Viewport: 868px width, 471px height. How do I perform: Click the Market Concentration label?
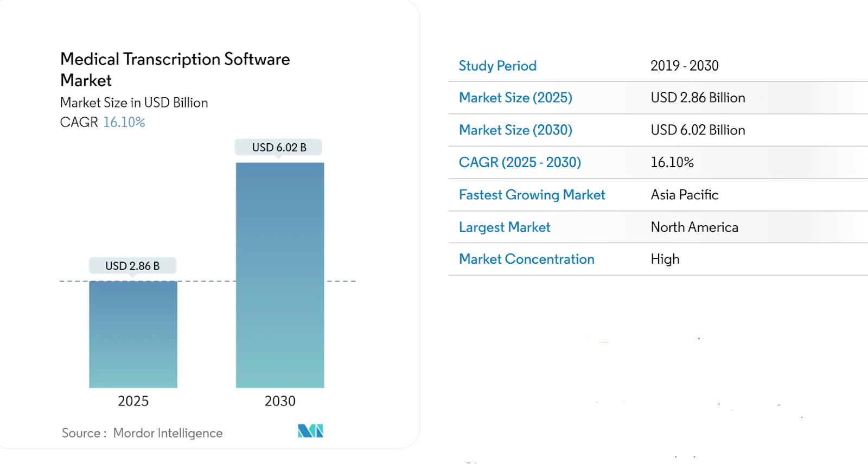527,259
